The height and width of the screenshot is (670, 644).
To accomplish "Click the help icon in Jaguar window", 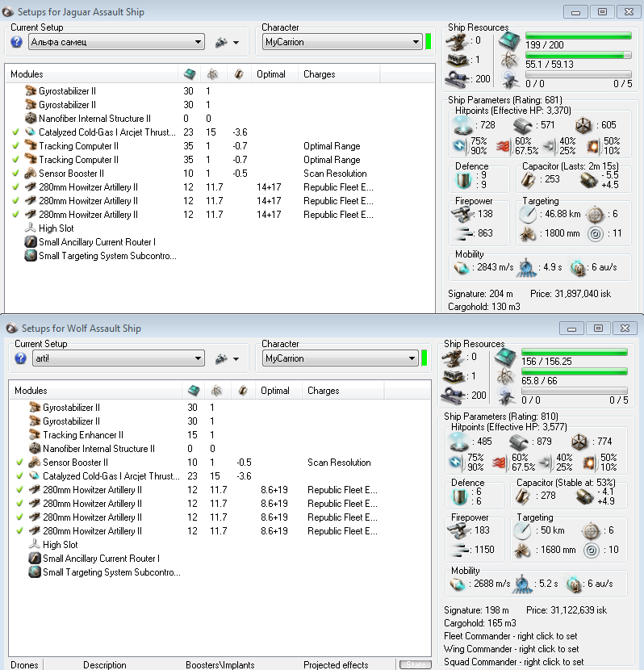I will [17, 42].
